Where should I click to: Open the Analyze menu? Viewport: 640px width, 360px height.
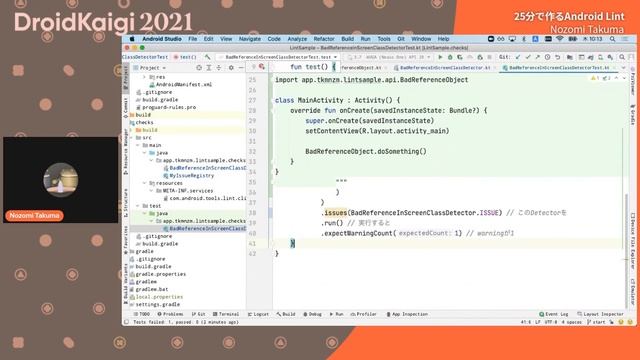pyautogui.click(x=297, y=39)
